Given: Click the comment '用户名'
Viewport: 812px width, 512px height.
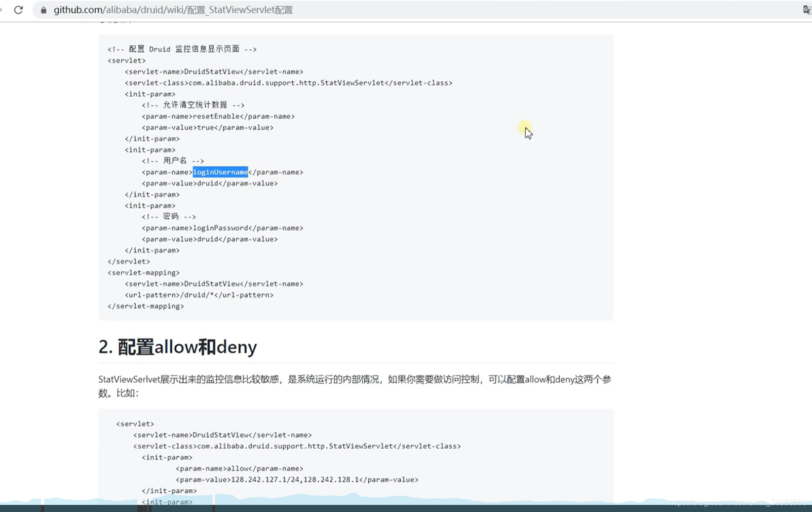Looking at the screenshot, I should point(173,161).
